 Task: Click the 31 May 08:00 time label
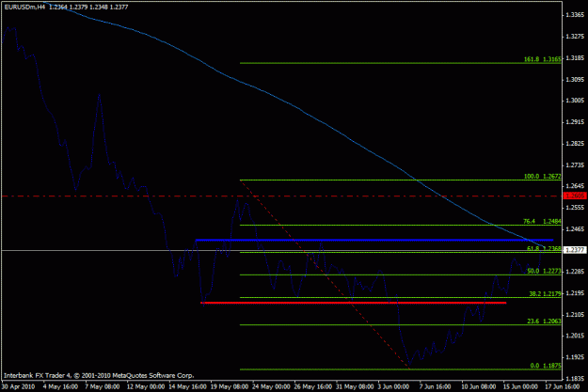pos(355,386)
